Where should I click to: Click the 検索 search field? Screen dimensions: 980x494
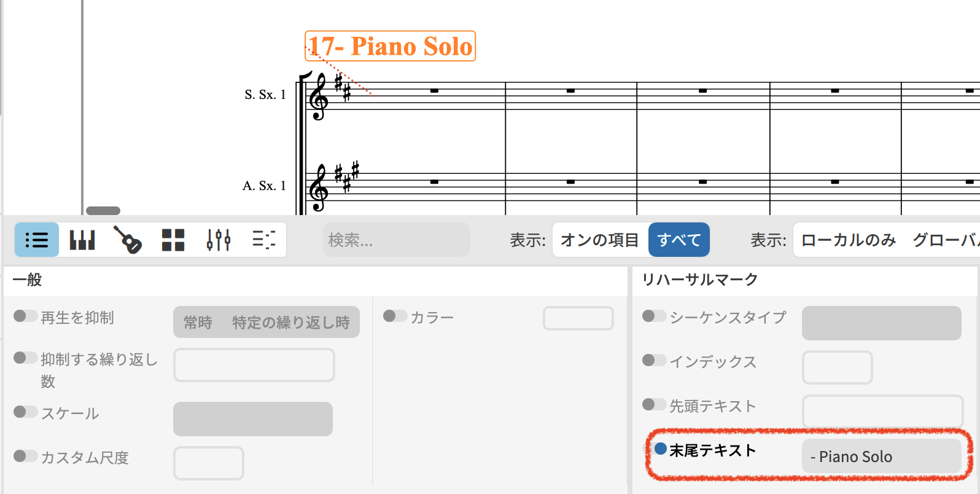pyautogui.click(x=396, y=240)
